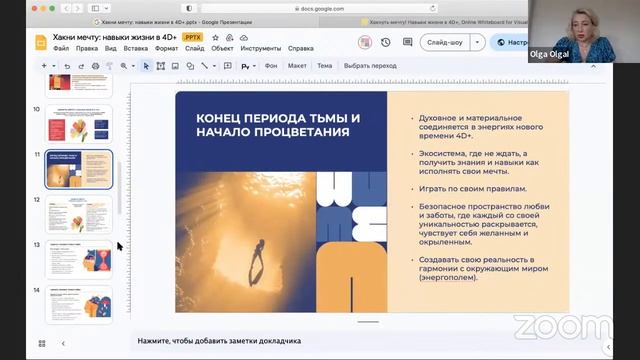The width and height of the screenshot is (640, 360).
Task: Click the Макет layout button
Action: click(297, 66)
